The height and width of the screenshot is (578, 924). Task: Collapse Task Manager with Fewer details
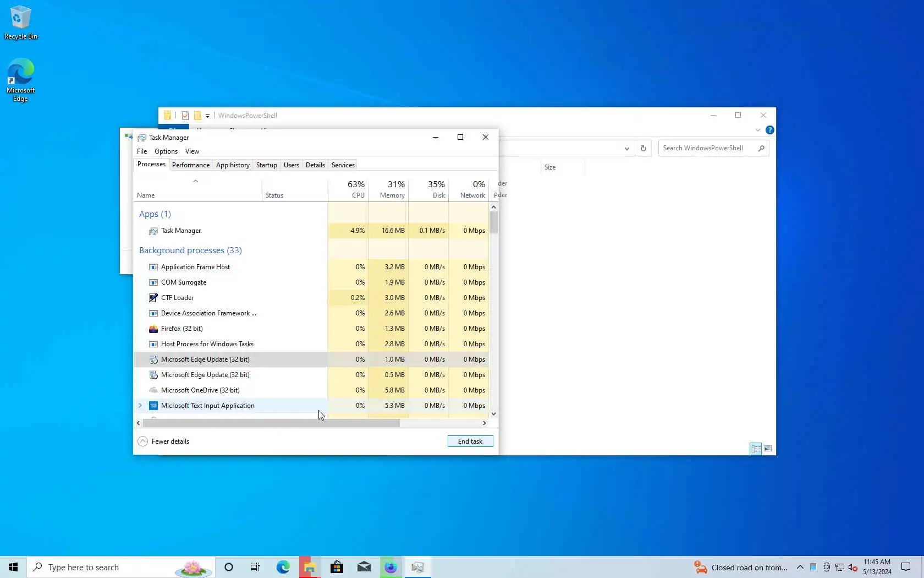tap(163, 441)
